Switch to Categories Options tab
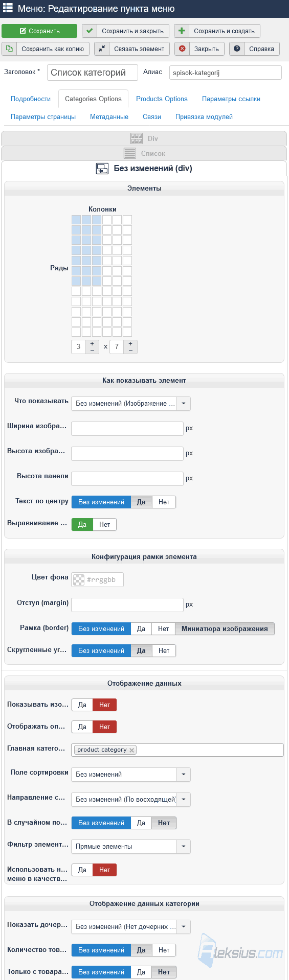Screen dimensions: 289x980 click(x=93, y=99)
